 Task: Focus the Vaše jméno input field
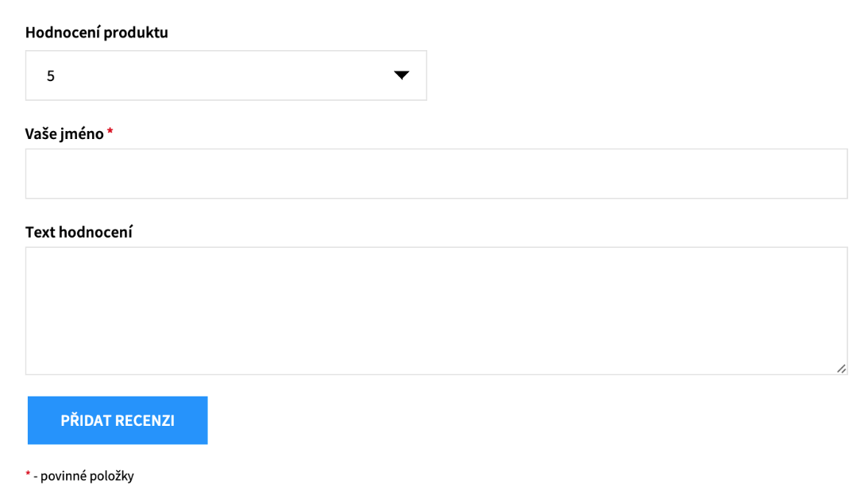click(436, 174)
